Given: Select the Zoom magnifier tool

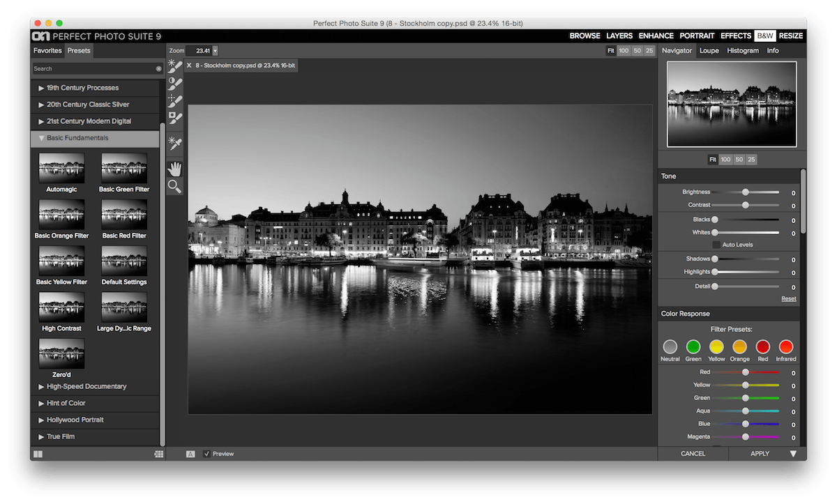Looking at the screenshot, I should click(175, 186).
